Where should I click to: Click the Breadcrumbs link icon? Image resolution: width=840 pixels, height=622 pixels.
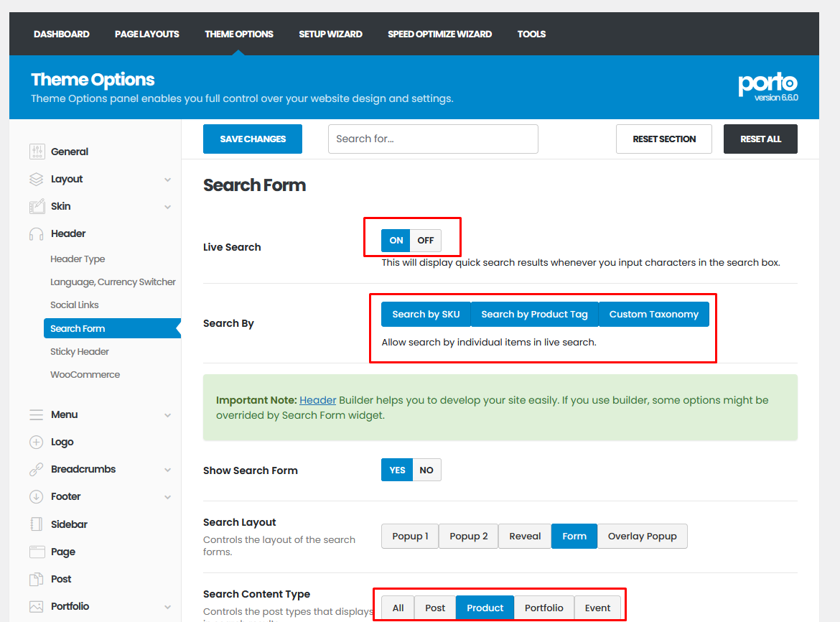[37, 469]
